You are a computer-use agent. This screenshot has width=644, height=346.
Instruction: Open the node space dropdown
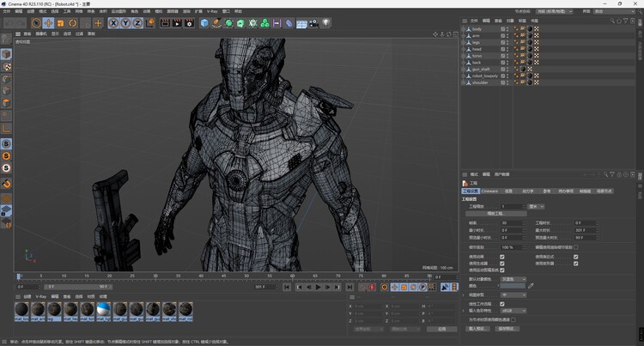tap(555, 11)
